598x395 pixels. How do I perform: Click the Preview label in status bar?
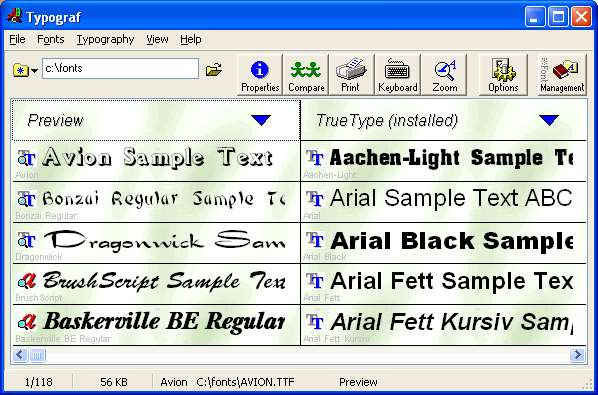tap(358, 382)
